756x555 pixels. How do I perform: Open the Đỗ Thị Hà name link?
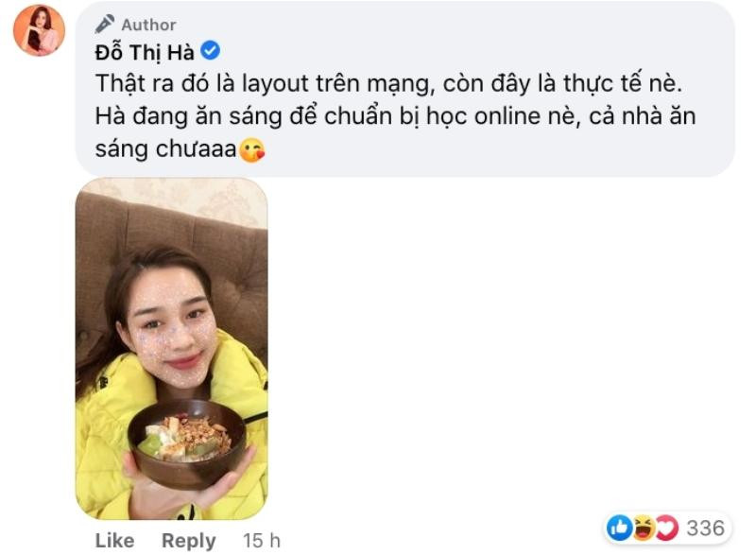click(145, 52)
